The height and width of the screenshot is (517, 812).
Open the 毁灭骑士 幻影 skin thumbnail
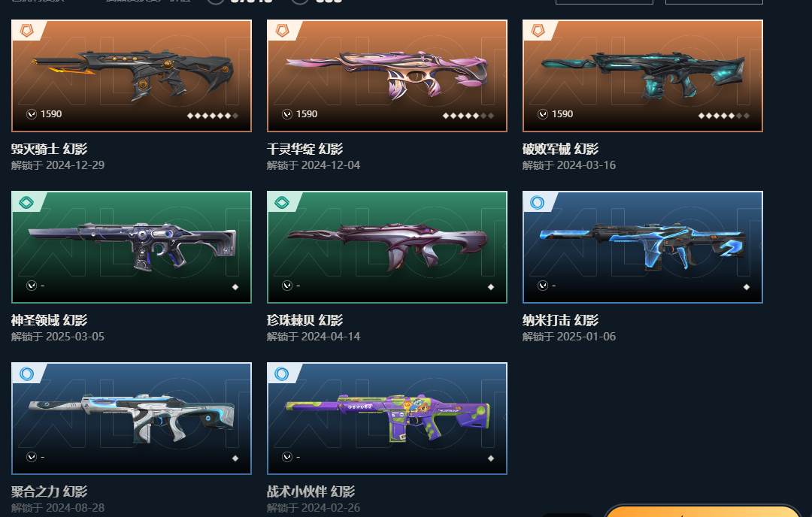(x=132, y=76)
